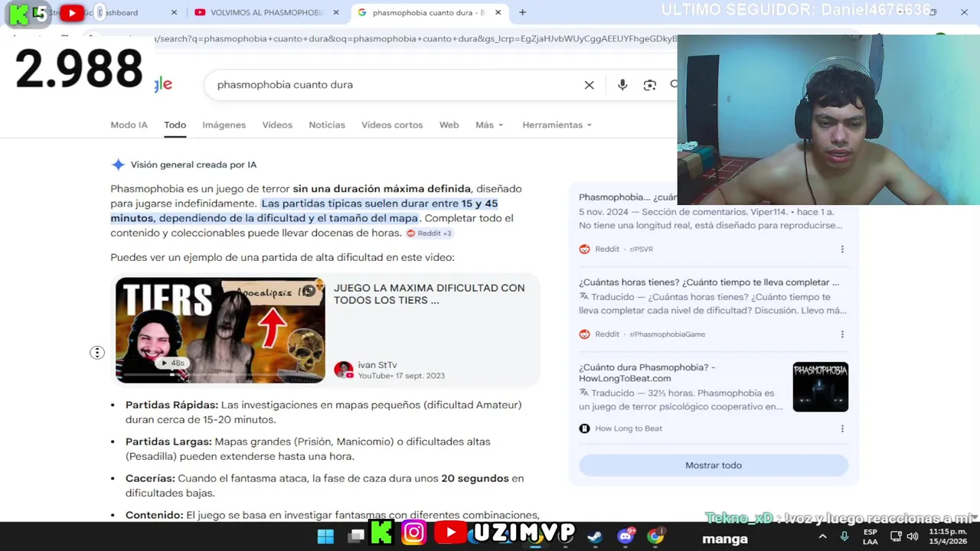Play the 48s video preview
The height and width of the screenshot is (551, 980).
172,363
